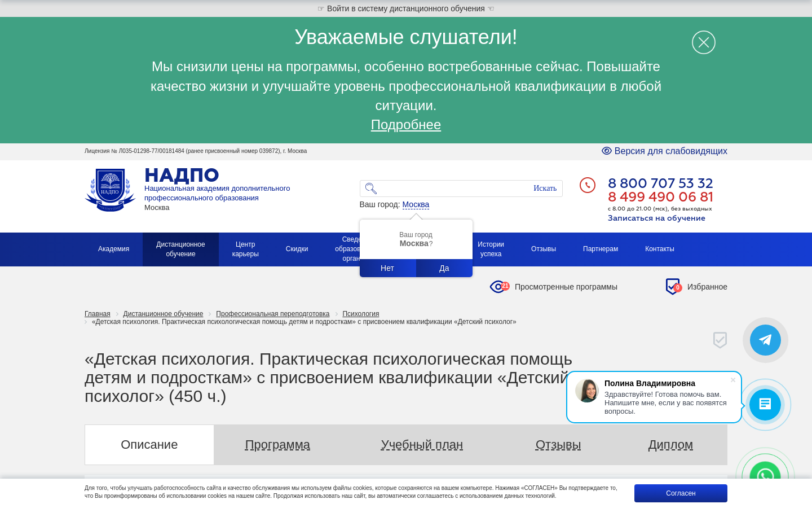This screenshot has width=812, height=508.
Task: Open Контакты menu item
Action: (660, 249)
